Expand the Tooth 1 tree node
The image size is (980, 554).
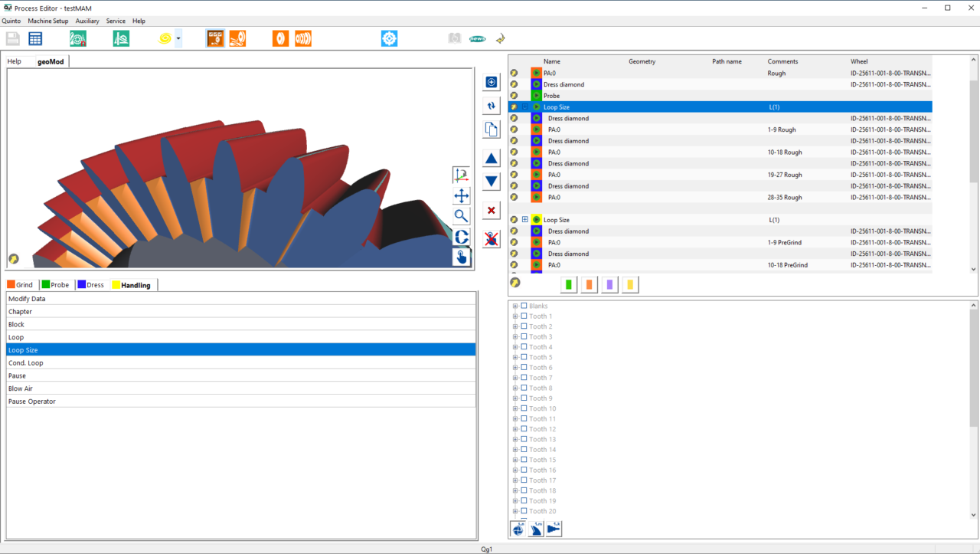[x=515, y=316]
